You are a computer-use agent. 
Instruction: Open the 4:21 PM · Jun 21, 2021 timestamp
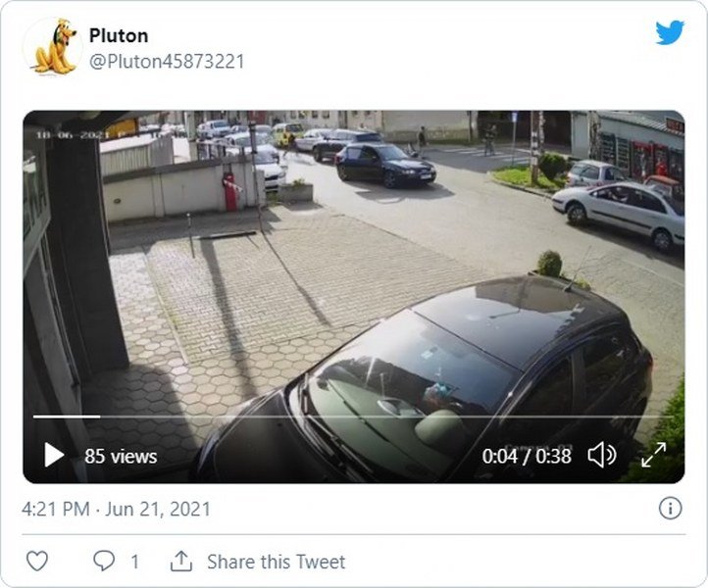pos(116,510)
